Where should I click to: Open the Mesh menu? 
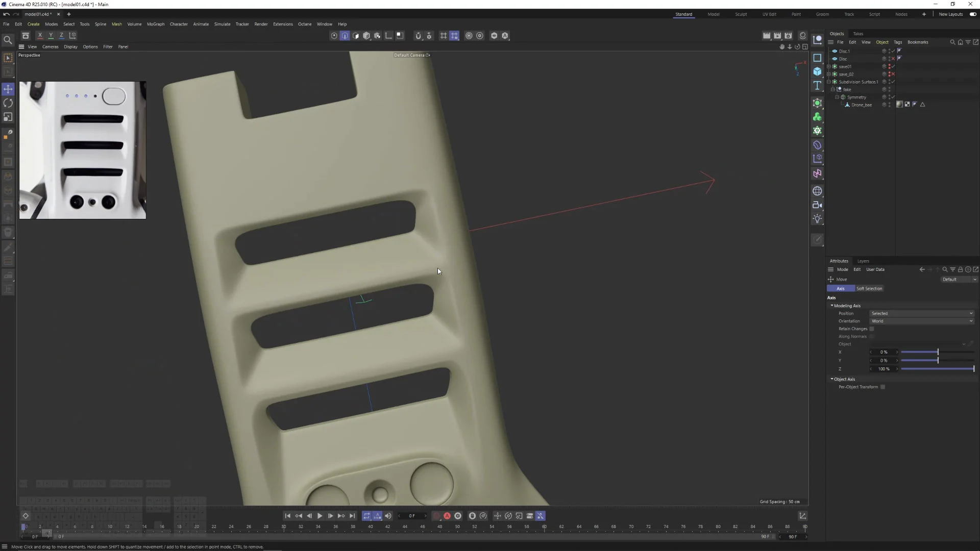pos(117,24)
